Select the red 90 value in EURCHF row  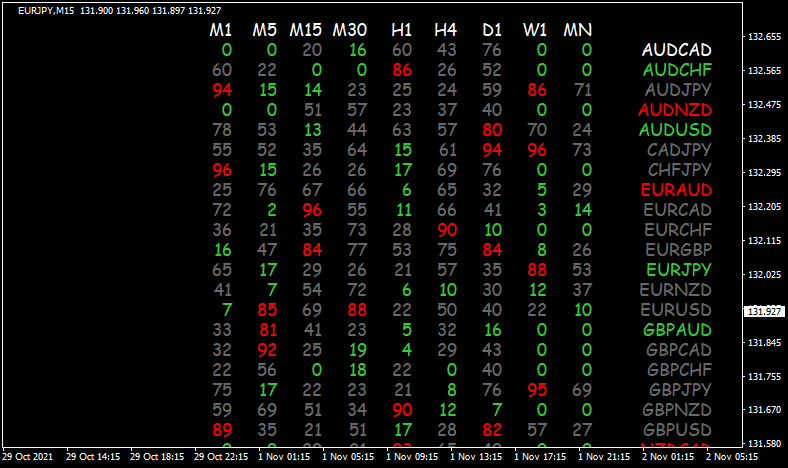point(447,230)
